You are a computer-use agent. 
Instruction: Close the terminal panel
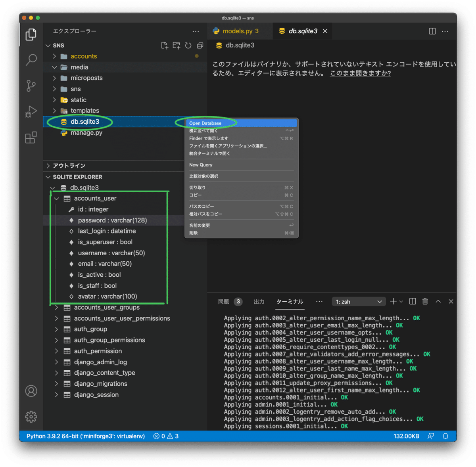(451, 302)
